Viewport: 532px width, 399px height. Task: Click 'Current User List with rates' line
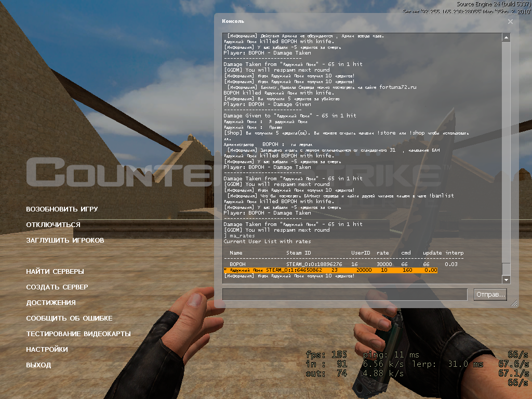tap(267, 242)
